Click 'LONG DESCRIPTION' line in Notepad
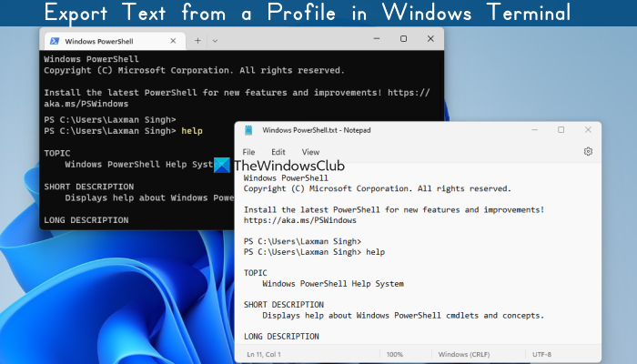The image size is (637, 364). 281,337
